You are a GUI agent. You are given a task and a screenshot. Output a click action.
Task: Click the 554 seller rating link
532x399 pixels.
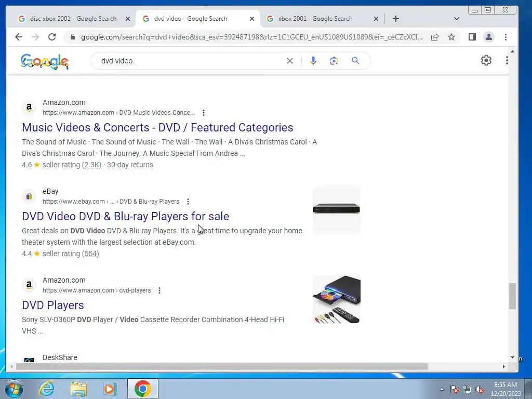[90, 254]
